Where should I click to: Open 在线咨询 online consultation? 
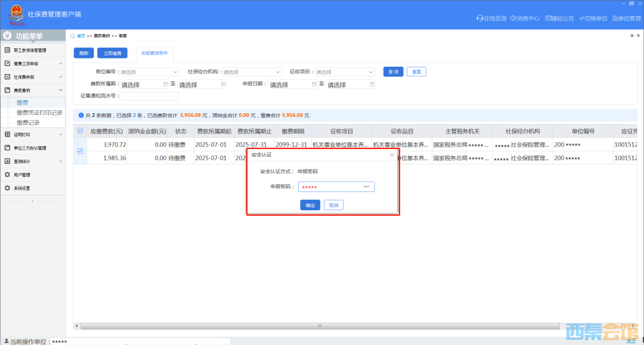click(491, 18)
